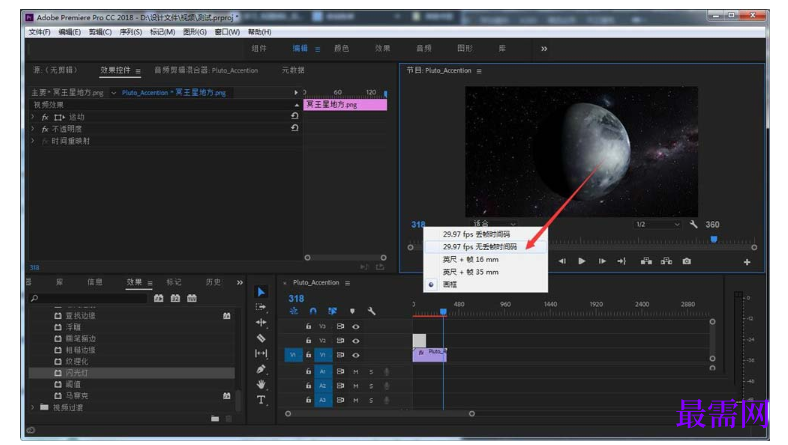The width and height of the screenshot is (788, 445).
Task: Open the 元数据 panel tab
Action: (x=293, y=70)
